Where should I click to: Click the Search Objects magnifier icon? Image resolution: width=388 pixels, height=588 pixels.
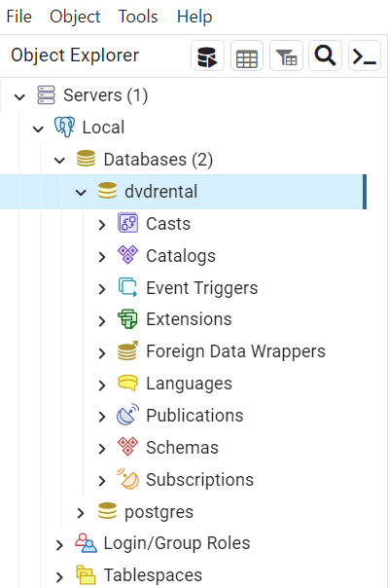(325, 56)
